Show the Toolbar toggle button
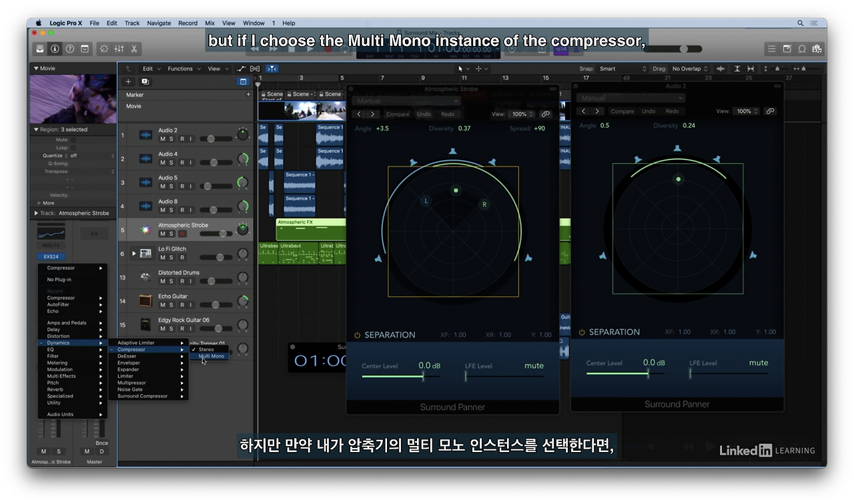This screenshot has width=854, height=504. 85,49
